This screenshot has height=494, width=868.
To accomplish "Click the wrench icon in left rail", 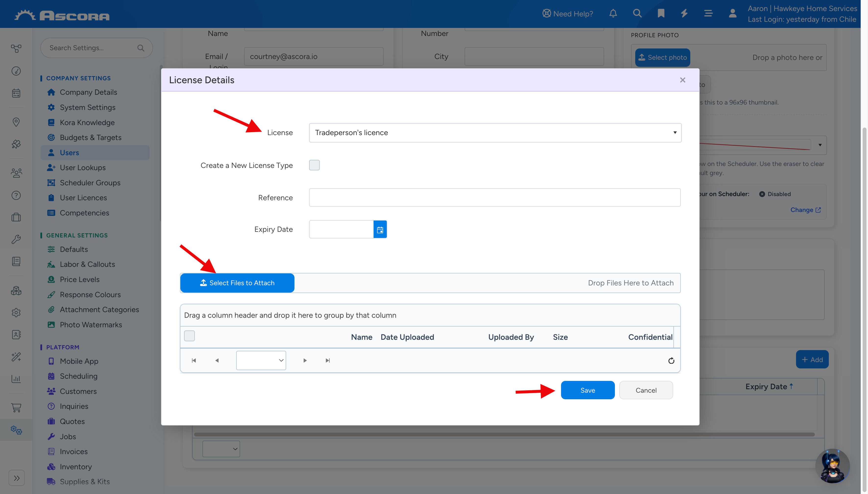I will click(16, 240).
